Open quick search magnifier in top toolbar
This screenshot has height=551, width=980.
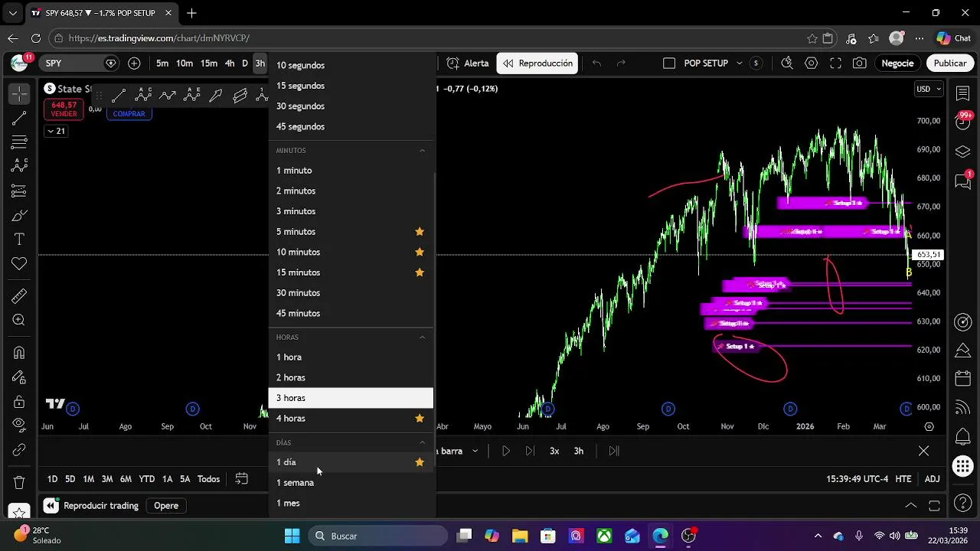(x=786, y=64)
